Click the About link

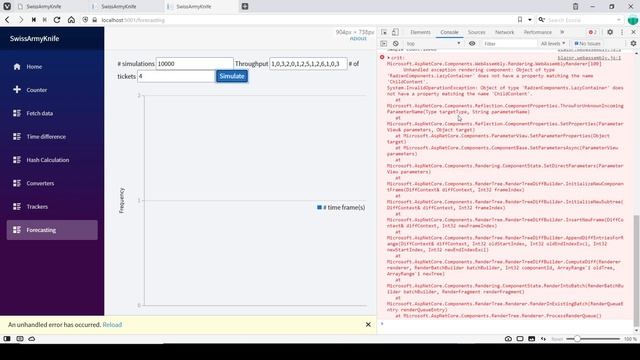click(x=358, y=38)
